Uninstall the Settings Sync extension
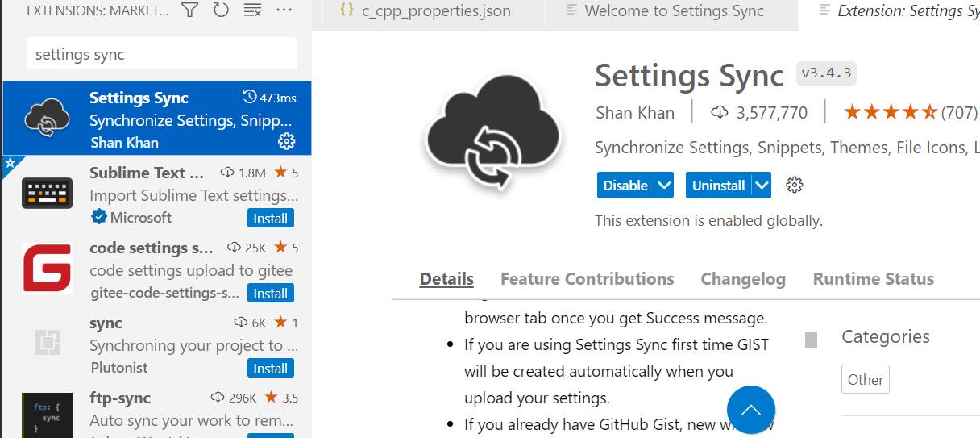The width and height of the screenshot is (980, 438). pos(718,185)
